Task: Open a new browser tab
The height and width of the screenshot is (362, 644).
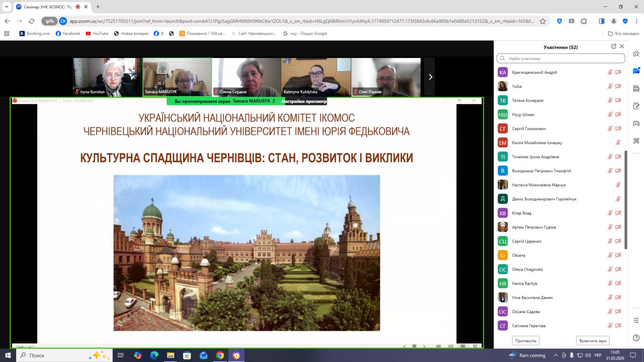Action: pos(98,7)
